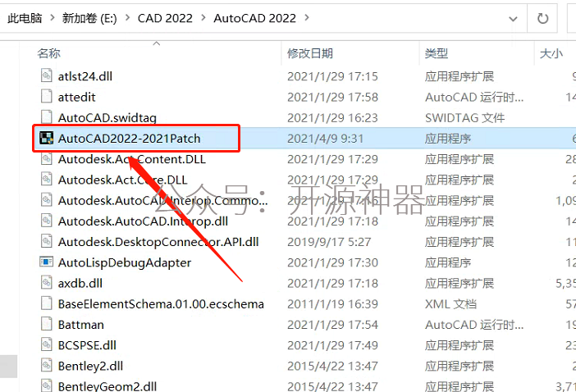This screenshot has width=576, height=392.
Task: Go to 此电脑 in the address bar
Action: [25, 18]
